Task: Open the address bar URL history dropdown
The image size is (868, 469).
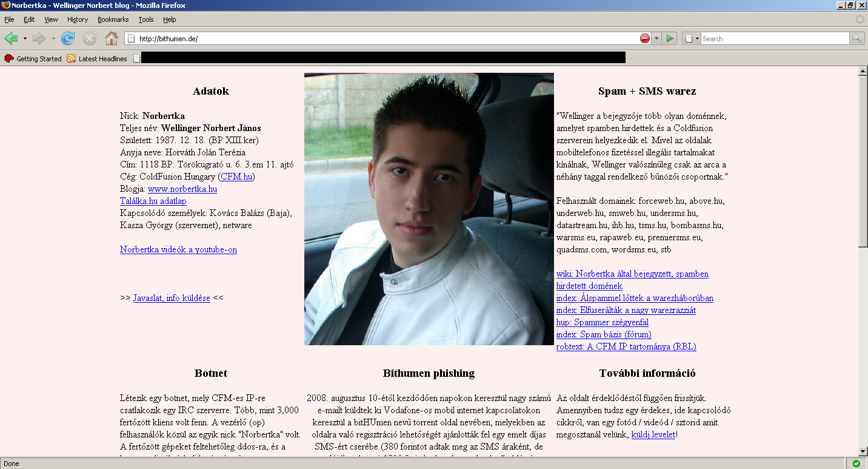Action: click(656, 39)
